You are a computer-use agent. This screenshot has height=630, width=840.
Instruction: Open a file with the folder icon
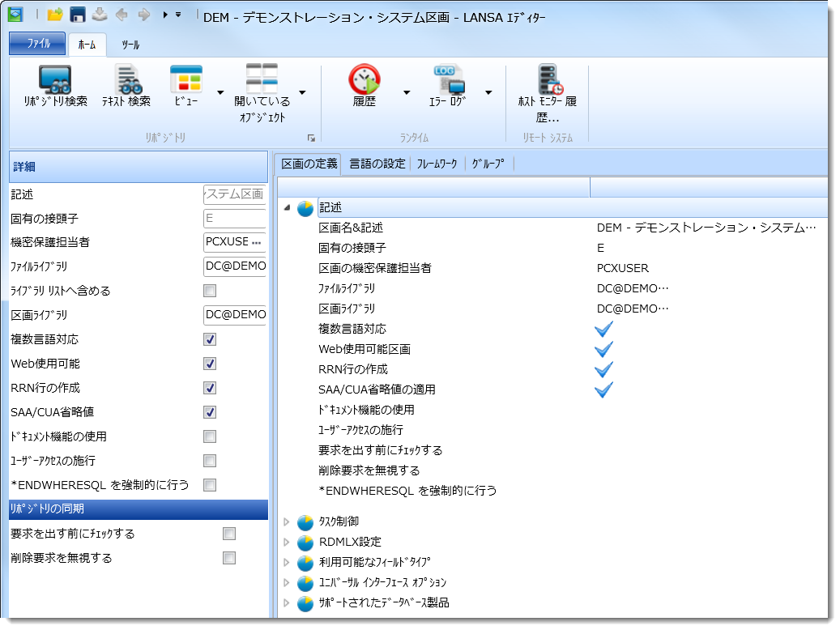click(x=54, y=15)
